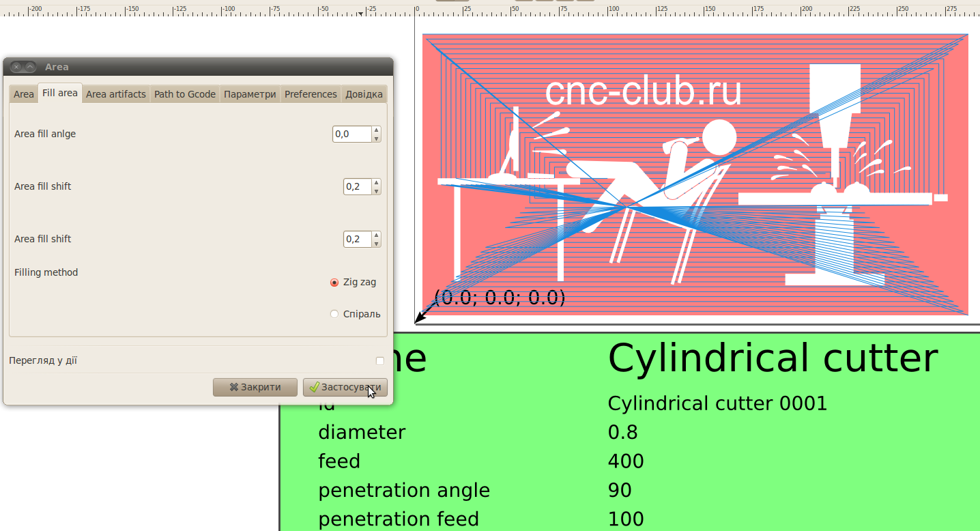Increment the Area fill shift spinner just above Filling method
Image resolution: width=980 pixels, height=531 pixels.
[x=376, y=235]
